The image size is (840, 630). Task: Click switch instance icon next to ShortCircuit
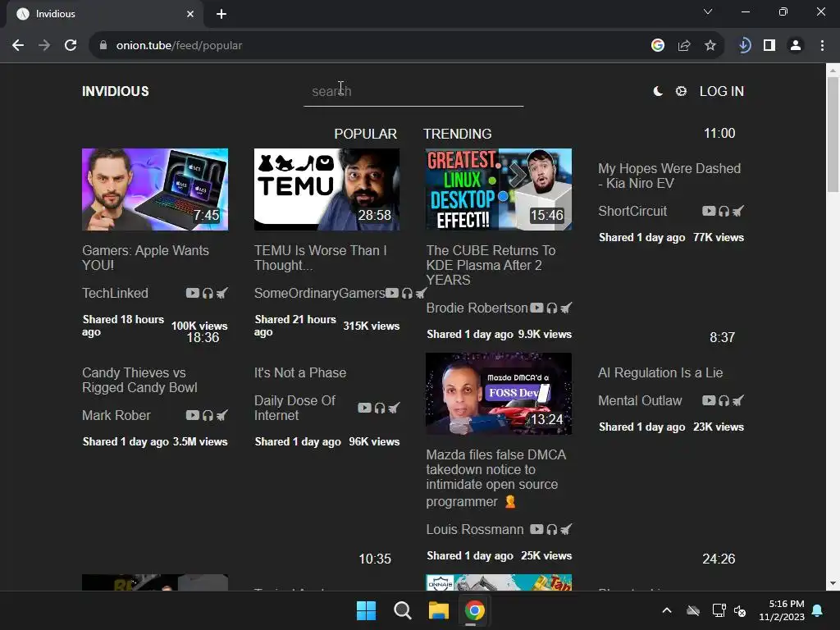pos(737,211)
